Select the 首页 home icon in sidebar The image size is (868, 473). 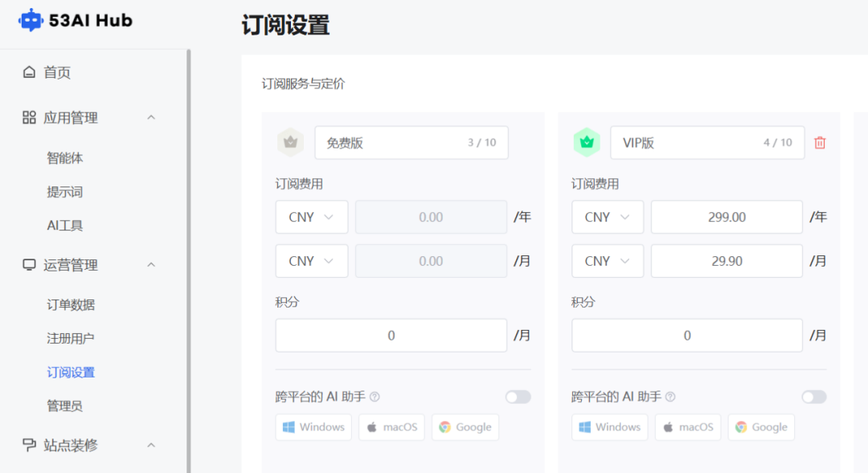click(x=27, y=72)
